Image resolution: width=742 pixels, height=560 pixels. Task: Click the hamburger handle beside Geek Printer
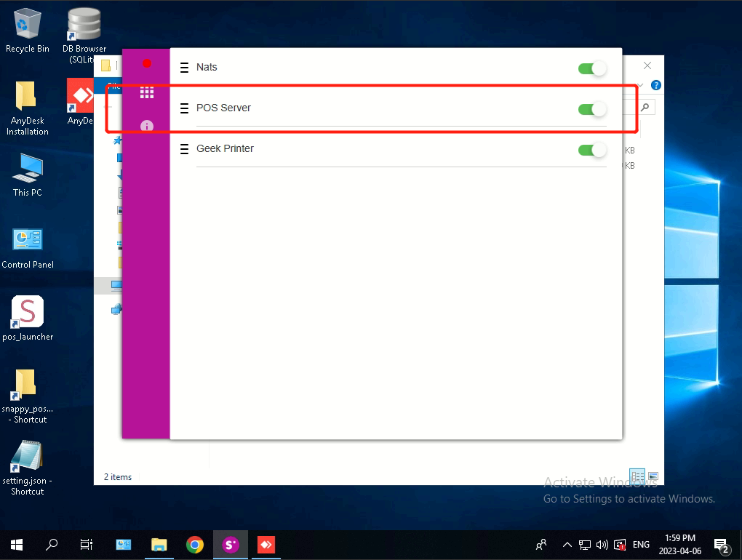pos(184,149)
